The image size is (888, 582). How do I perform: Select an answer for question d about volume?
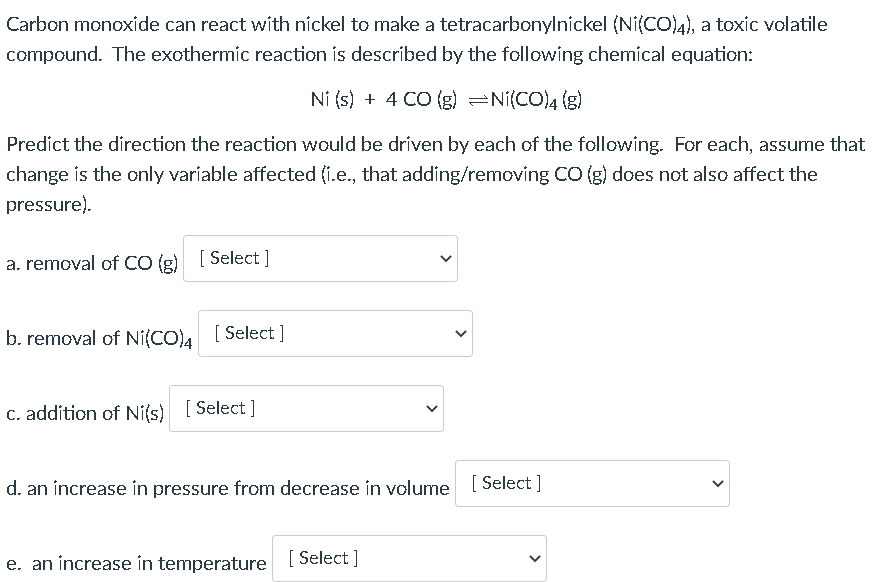[x=592, y=483]
